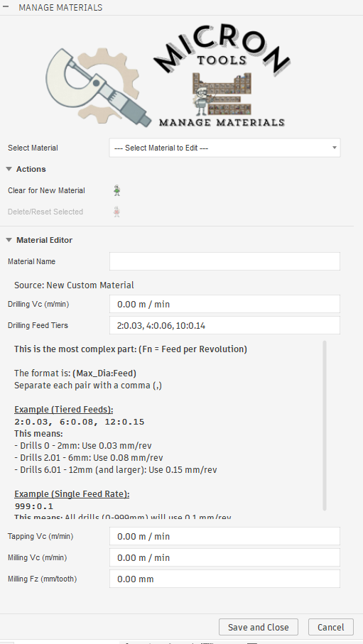Click 'The format is: (Max_Dia:Feed)' text

click(75, 373)
